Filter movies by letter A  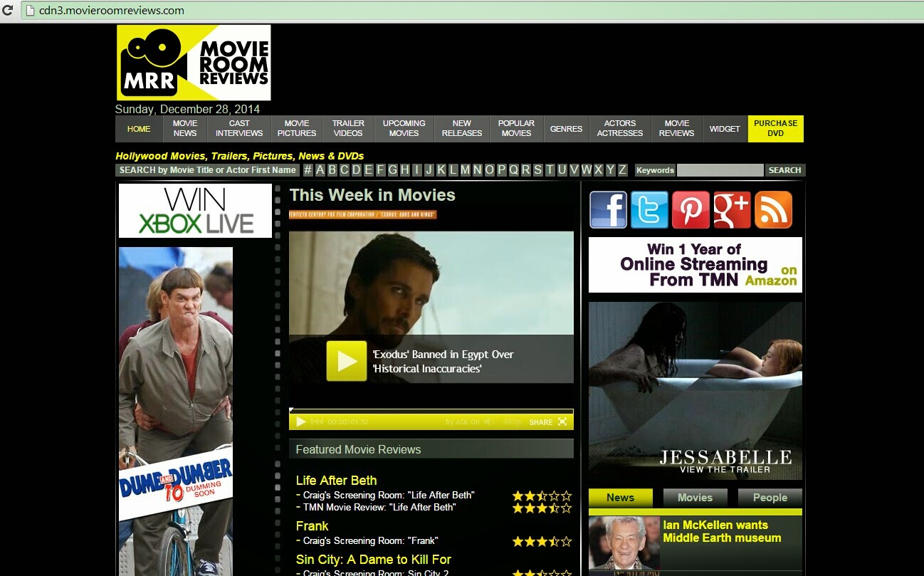[320, 170]
